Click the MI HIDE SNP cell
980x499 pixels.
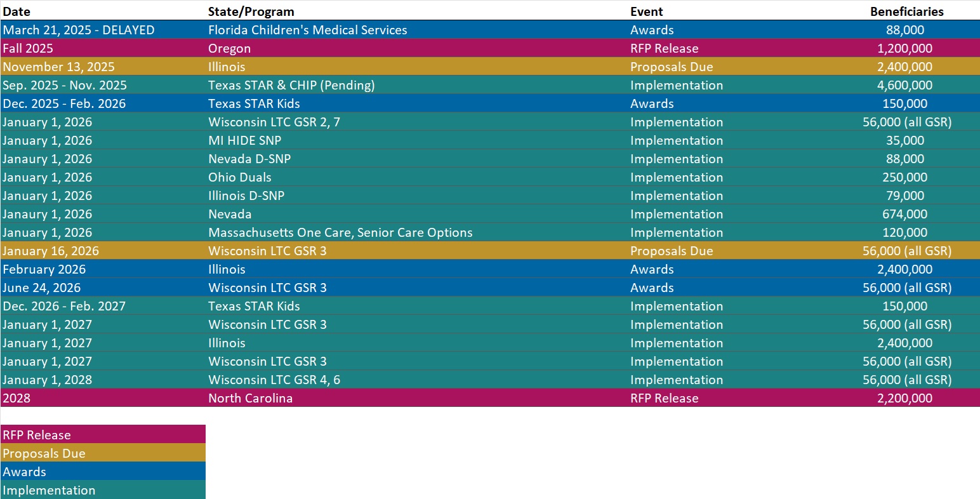click(244, 140)
